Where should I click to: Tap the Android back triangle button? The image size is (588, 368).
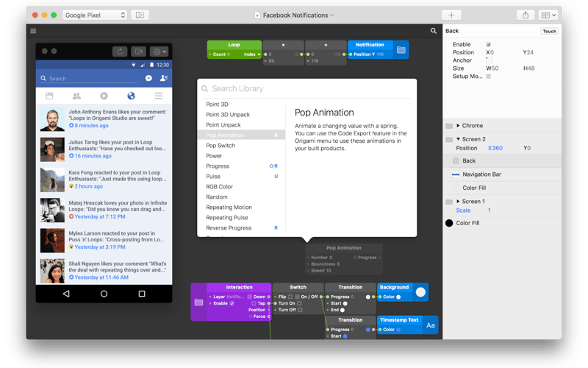pos(66,294)
